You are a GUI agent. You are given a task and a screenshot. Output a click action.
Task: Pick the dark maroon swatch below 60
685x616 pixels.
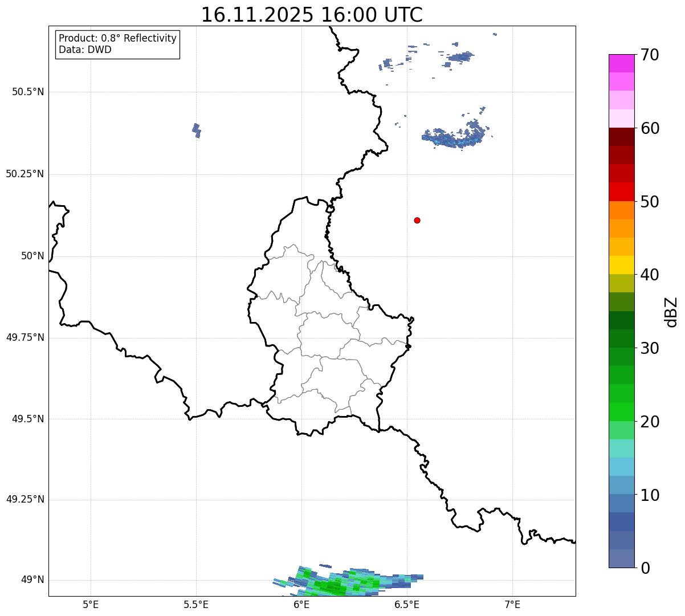622,137
